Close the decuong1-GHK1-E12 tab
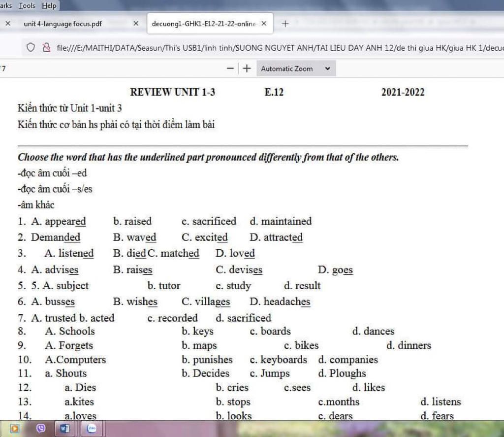504x437 pixels. (264, 24)
